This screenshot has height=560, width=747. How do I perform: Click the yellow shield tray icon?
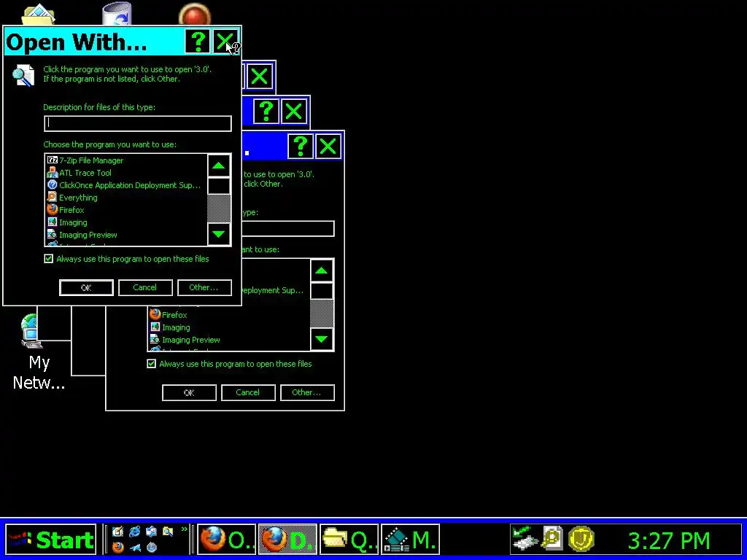click(581, 540)
